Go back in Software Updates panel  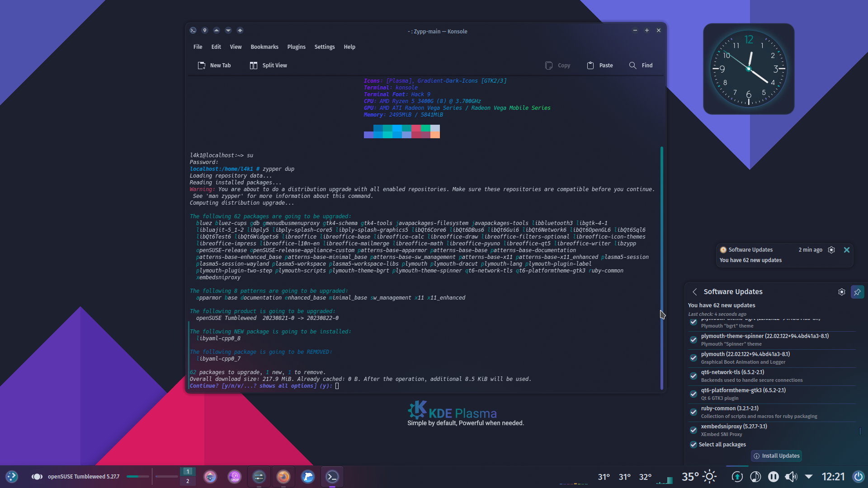(694, 292)
